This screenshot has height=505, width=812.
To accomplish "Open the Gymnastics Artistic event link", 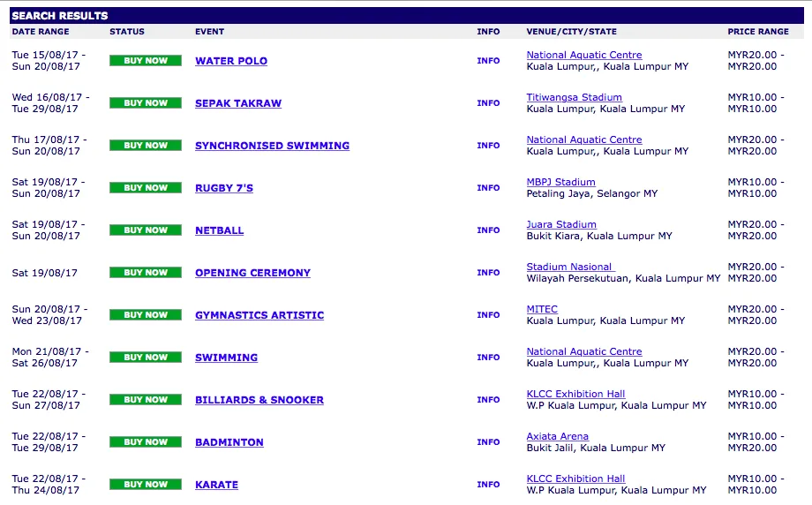I will 259,315.
